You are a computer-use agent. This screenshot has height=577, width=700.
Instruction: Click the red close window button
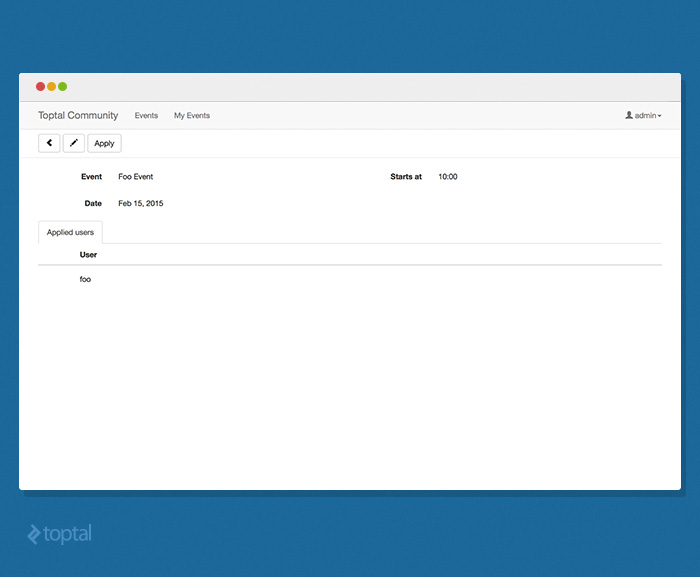coord(41,87)
